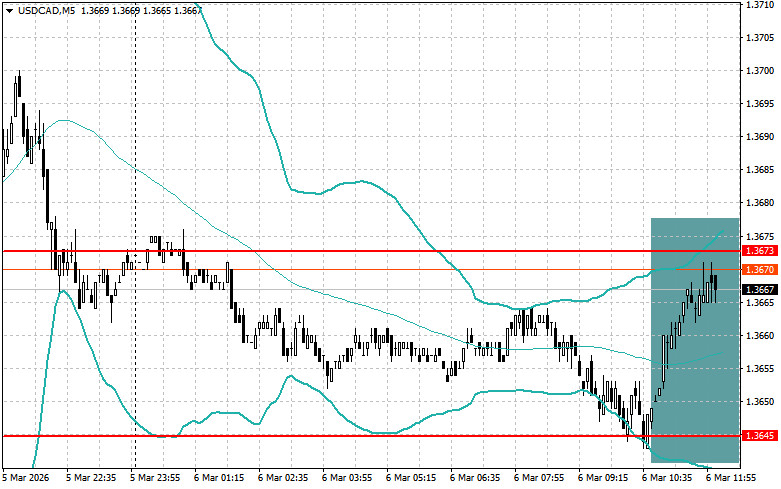781x489 pixels.
Task: Click the 1.3705 price scale value
Action: point(760,37)
